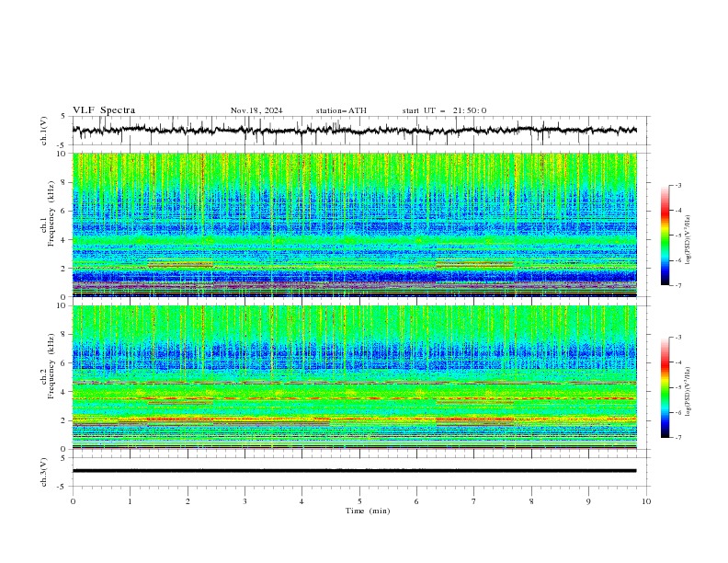This screenshot has width=728, height=563.
Task: Click the lower color scale bar for ch.2
Action: click(x=665, y=387)
